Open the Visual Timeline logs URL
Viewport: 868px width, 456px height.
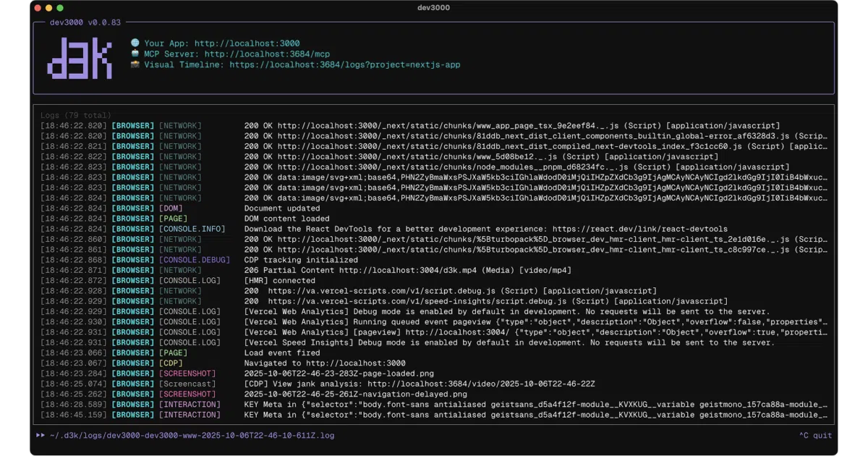click(345, 64)
